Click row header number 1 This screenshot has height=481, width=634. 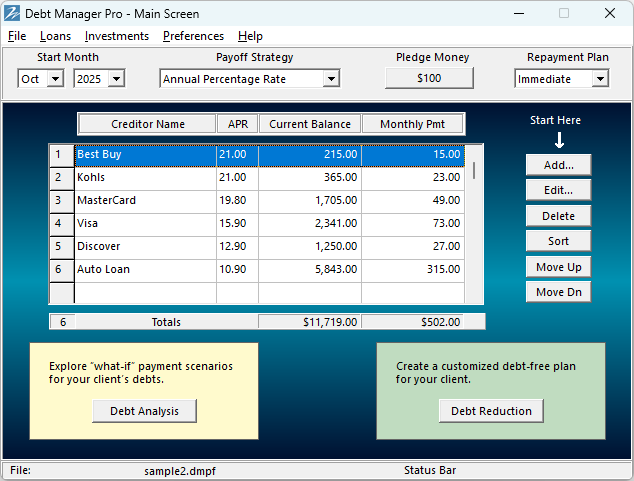[x=62, y=156]
